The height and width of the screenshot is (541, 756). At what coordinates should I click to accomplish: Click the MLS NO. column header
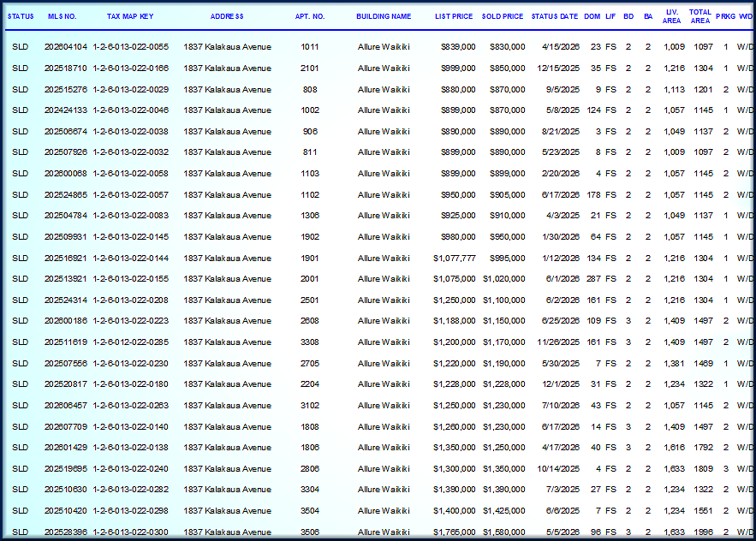[x=63, y=16]
